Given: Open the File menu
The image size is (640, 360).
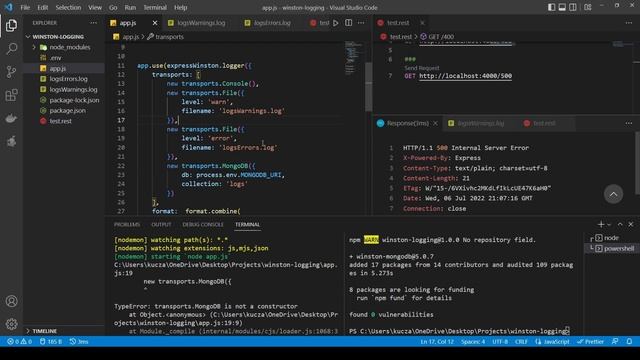Looking at the screenshot, I should 25,7.
